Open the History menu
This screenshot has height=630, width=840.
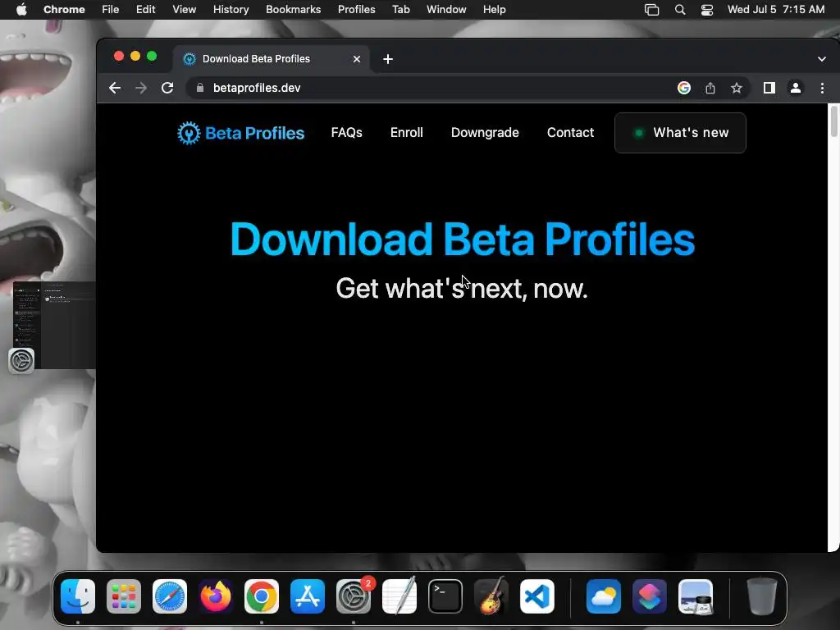click(x=231, y=10)
